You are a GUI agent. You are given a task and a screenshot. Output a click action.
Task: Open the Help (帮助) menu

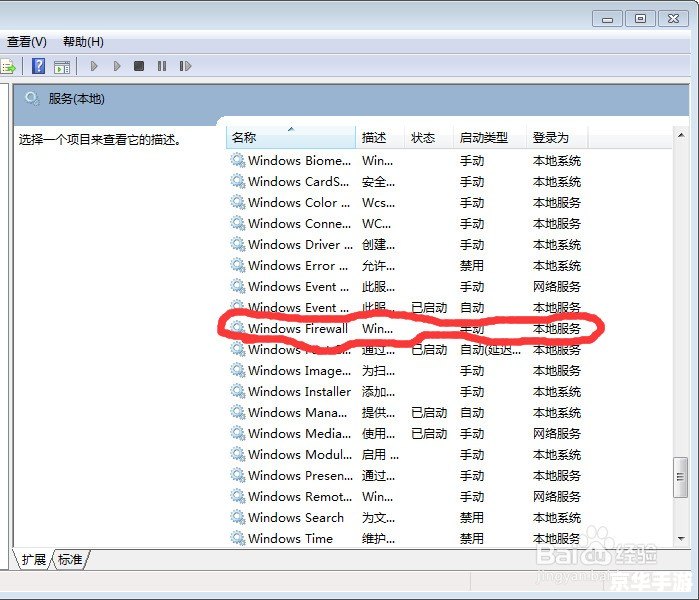83,42
